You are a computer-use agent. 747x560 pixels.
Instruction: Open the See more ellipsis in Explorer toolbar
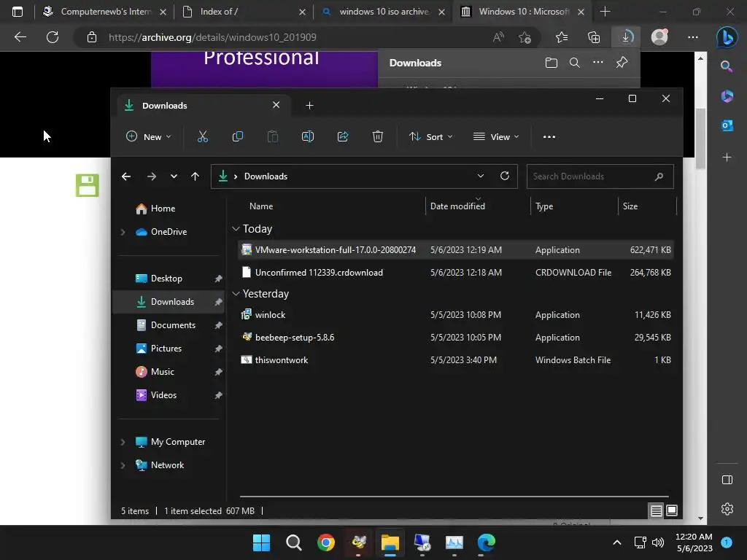[x=549, y=136]
